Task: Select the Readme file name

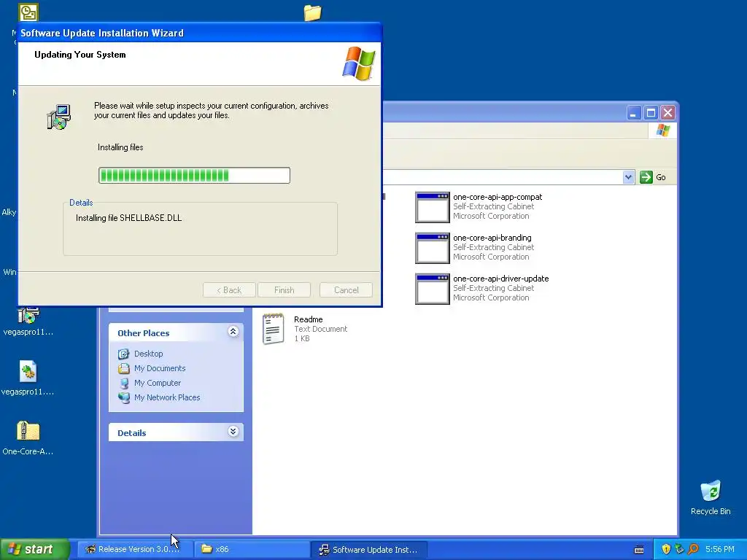Action: coord(309,319)
